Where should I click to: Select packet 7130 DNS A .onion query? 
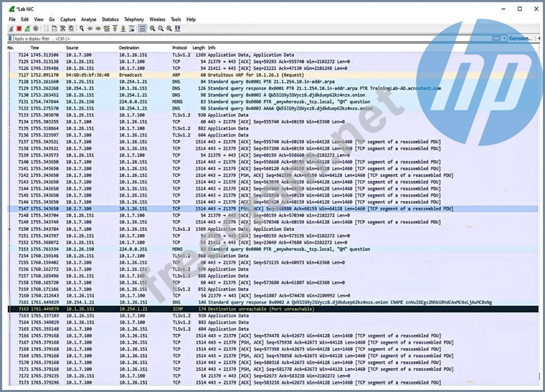click(273, 95)
